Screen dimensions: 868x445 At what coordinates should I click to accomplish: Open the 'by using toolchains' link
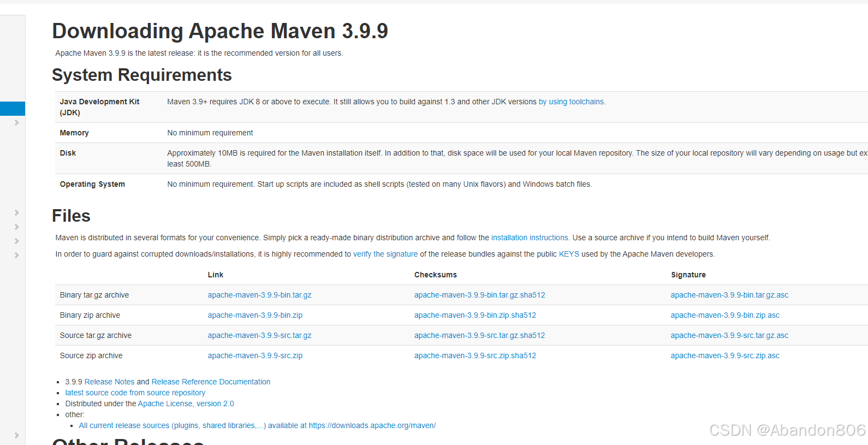pyautogui.click(x=572, y=102)
